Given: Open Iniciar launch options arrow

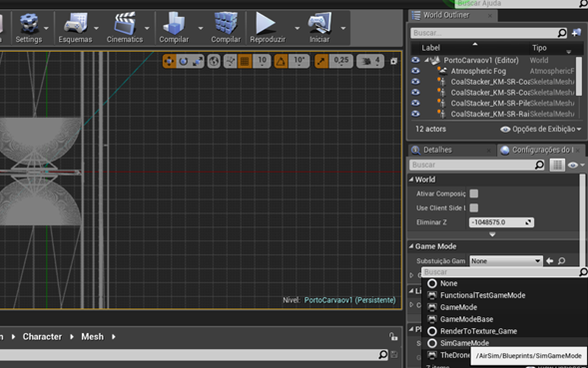Looking at the screenshot, I should (x=343, y=28).
